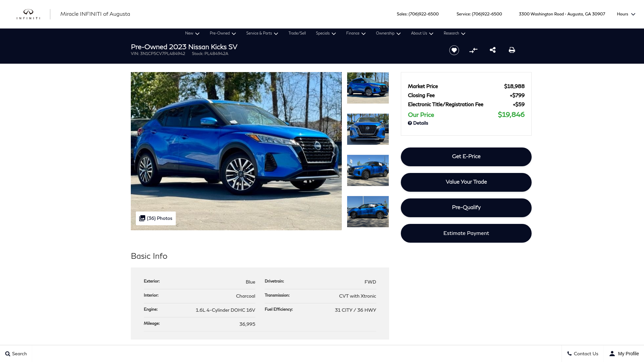Image resolution: width=644 pixels, height=362 pixels.
Task: Expand the Hours dropdown
Action: (x=626, y=14)
